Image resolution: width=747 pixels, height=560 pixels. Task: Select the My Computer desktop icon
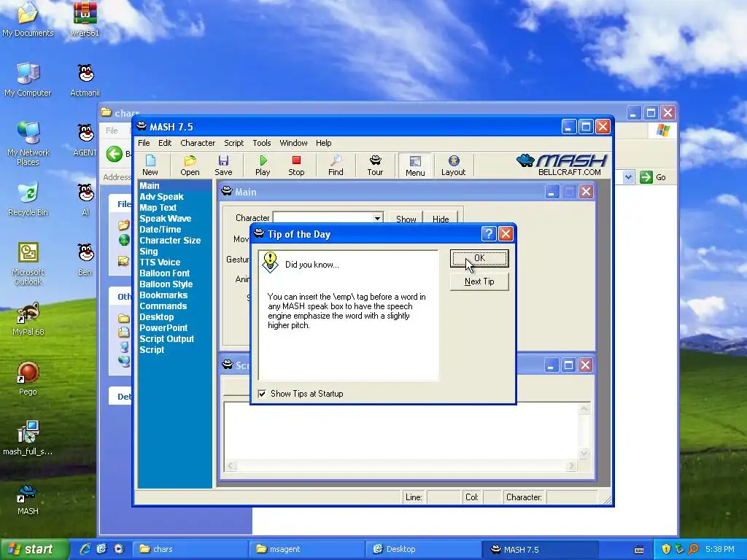(28, 79)
